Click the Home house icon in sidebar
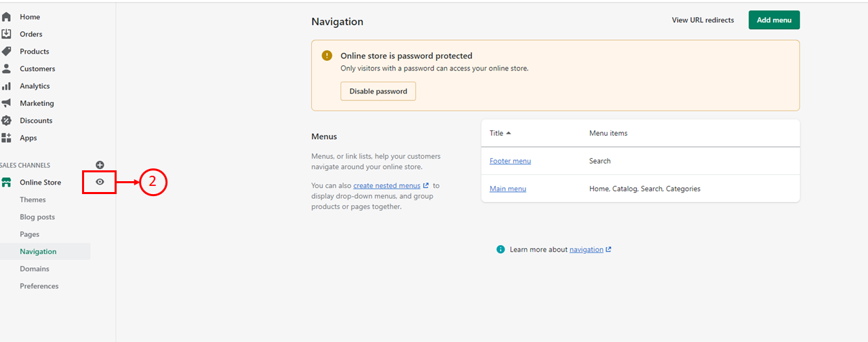The width and height of the screenshot is (868, 342). click(x=6, y=17)
